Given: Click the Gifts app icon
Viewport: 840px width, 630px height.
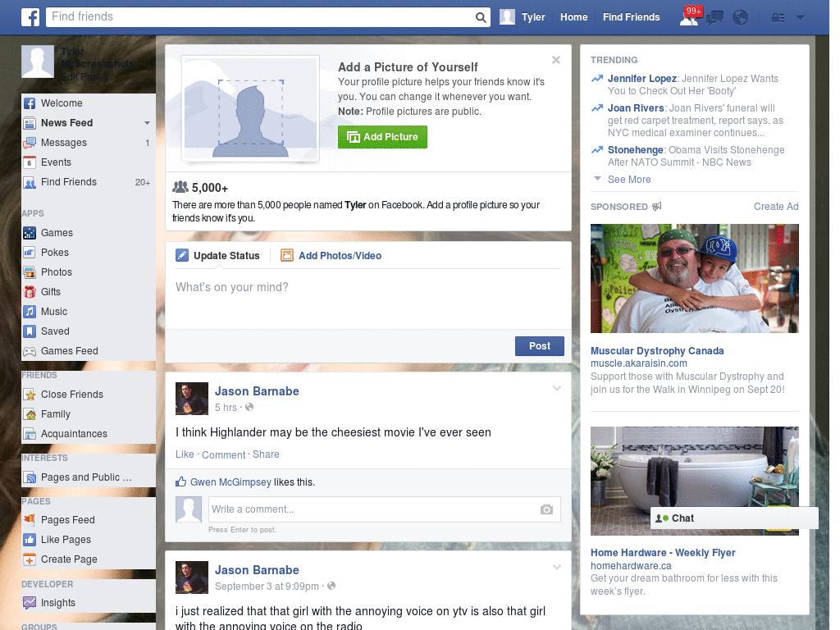Looking at the screenshot, I should click(30, 292).
